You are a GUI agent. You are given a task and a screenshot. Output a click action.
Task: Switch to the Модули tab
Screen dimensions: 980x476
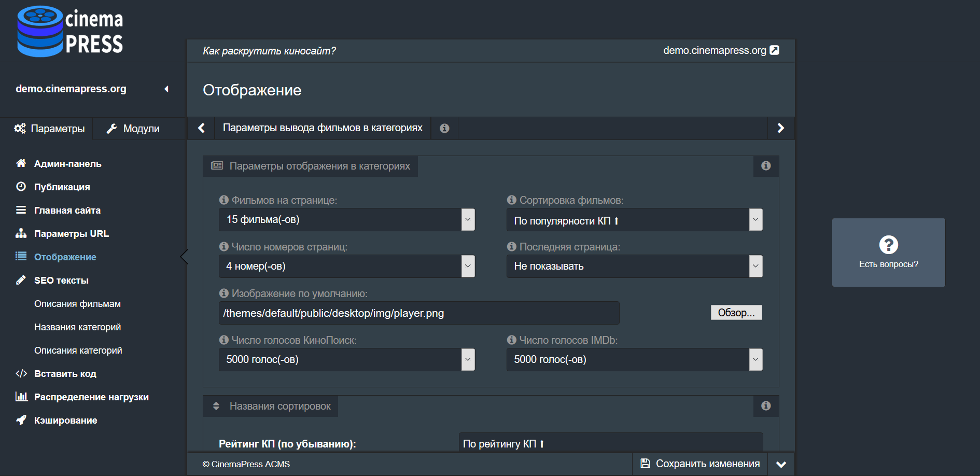[134, 129]
